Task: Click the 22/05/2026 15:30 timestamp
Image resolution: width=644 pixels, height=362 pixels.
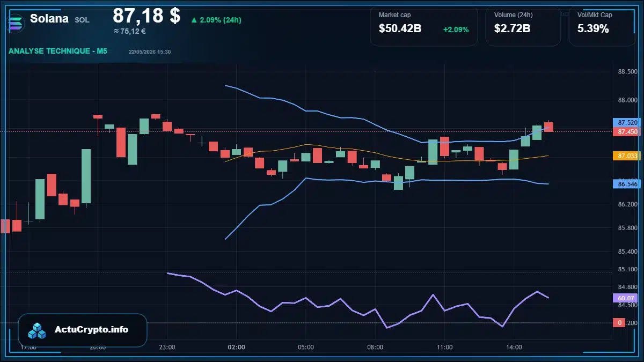Action: [x=150, y=51]
